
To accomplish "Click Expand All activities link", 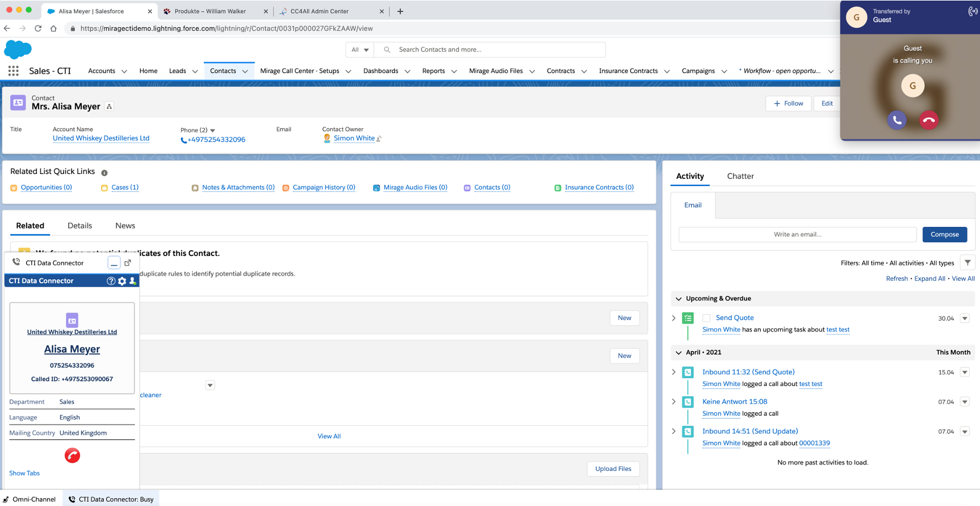I will pyautogui.click(x=930, y=279).
